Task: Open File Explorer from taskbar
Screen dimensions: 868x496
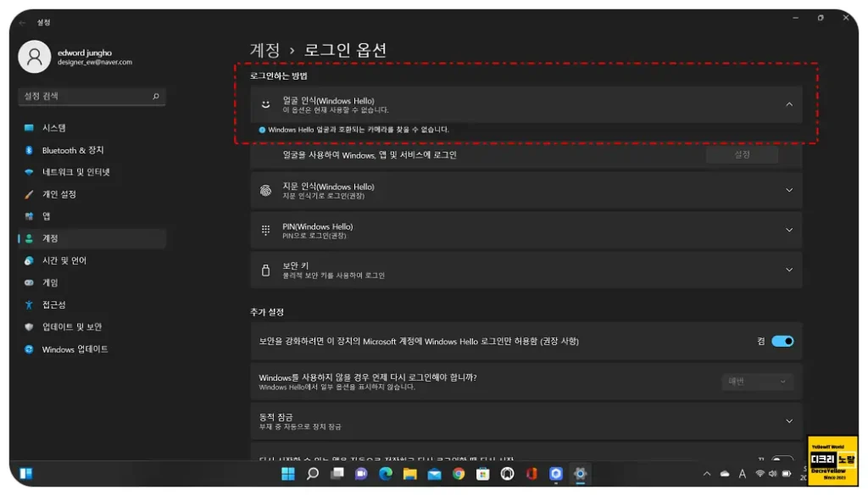Action: click(x=410, y=474)
